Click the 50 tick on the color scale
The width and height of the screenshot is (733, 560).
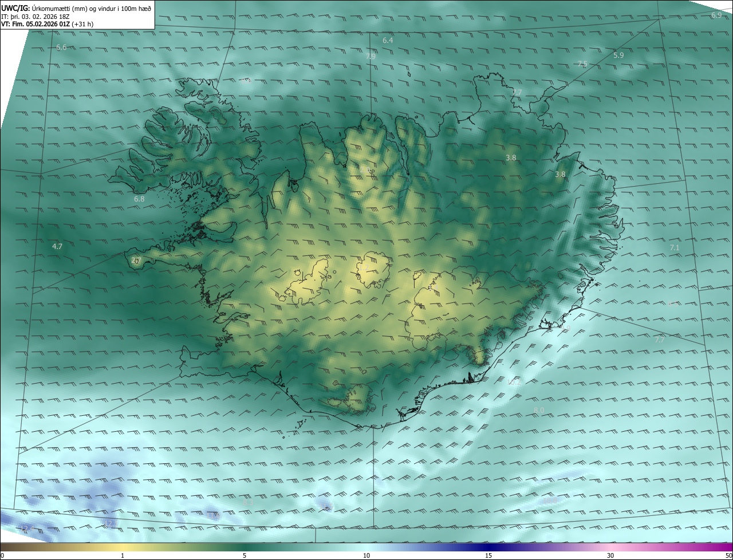tap(728, 555)
